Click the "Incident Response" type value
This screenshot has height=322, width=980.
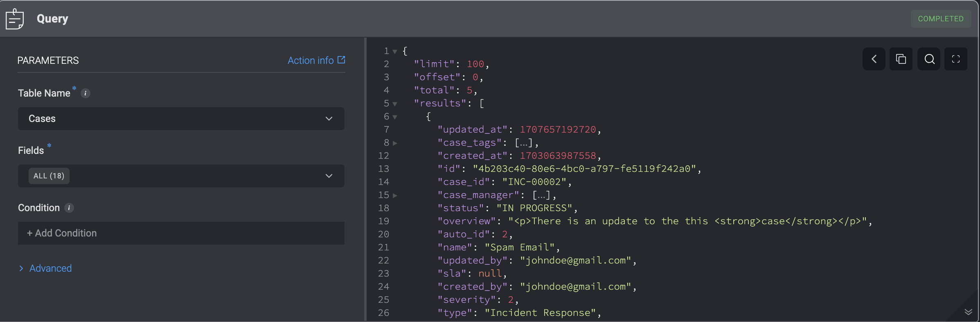click(x=540, y=313)
